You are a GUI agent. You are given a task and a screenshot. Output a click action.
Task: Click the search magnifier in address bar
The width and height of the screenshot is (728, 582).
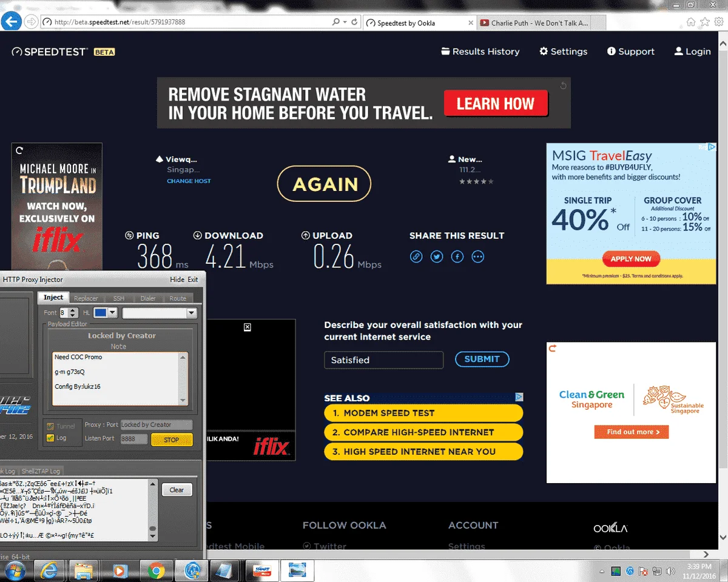coord(336,22)
